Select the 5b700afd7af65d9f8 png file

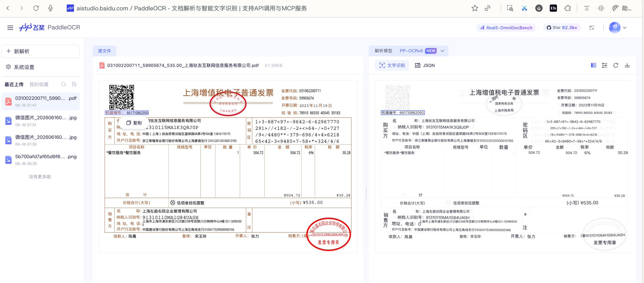[x=41, y=160]
